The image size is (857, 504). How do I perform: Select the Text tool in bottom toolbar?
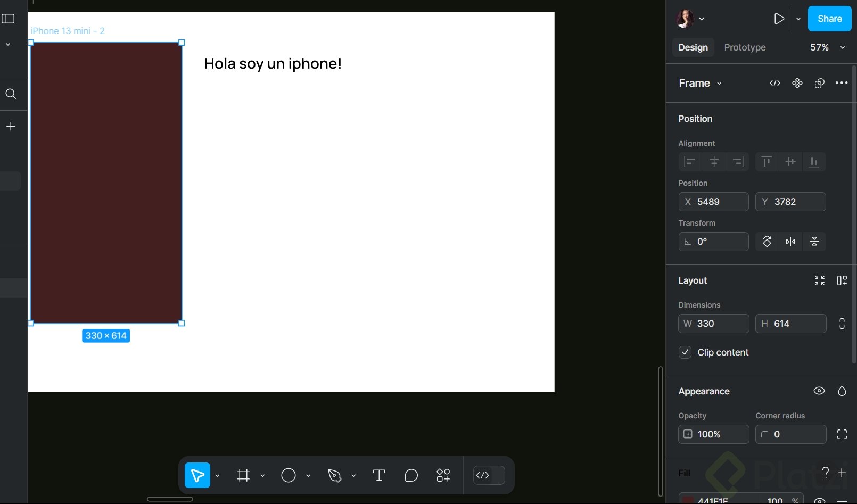point(379,475)
